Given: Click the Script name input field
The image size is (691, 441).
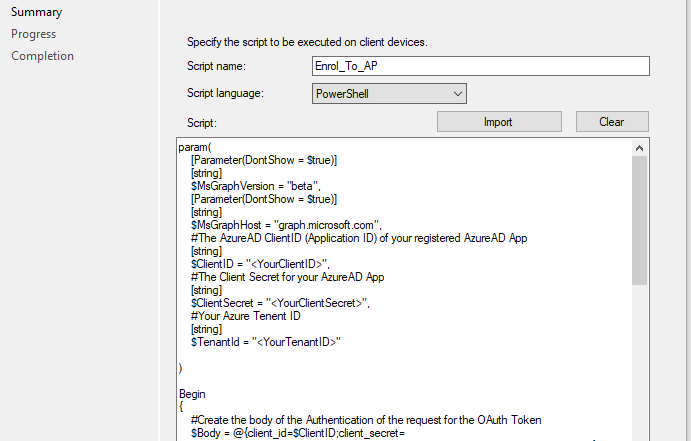Looking at the screenshot, I should coord(480,66).
